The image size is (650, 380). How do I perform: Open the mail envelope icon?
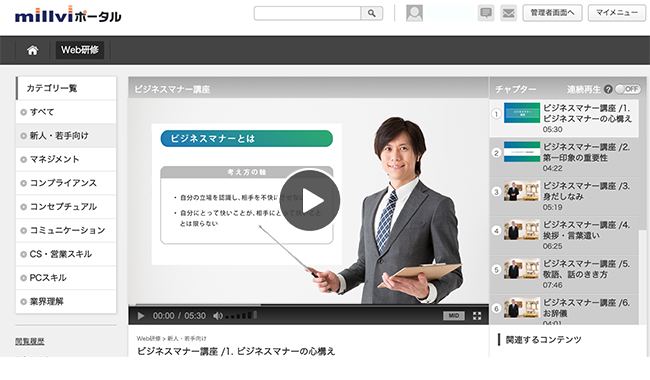tap(508, 13)
